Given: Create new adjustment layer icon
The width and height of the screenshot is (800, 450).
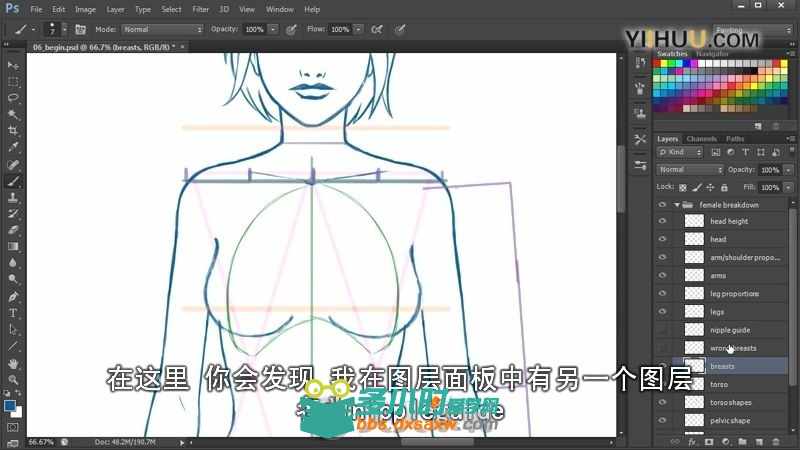Looking at the screenshot, I should [x=726, y=442].
